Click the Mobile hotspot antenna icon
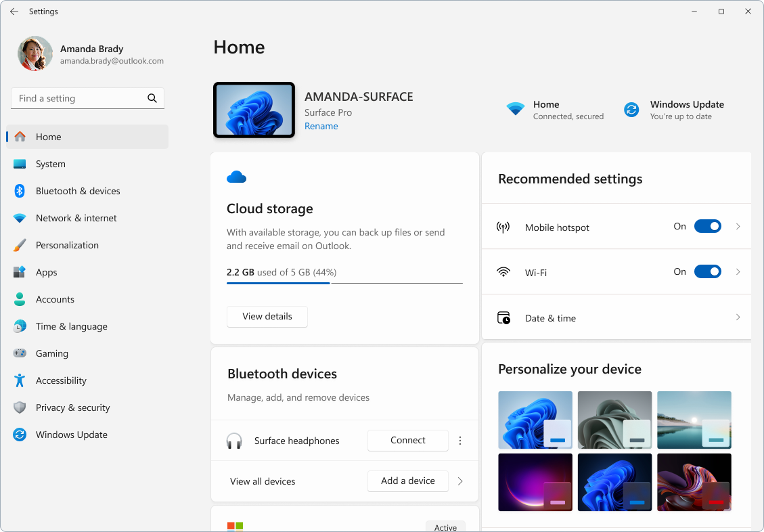 [503, 227]
